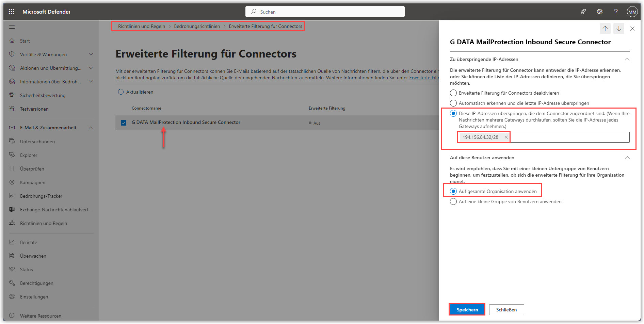Click the Informationen über Bedrohungen icon

pyautogui.click(x=12, y=82)
